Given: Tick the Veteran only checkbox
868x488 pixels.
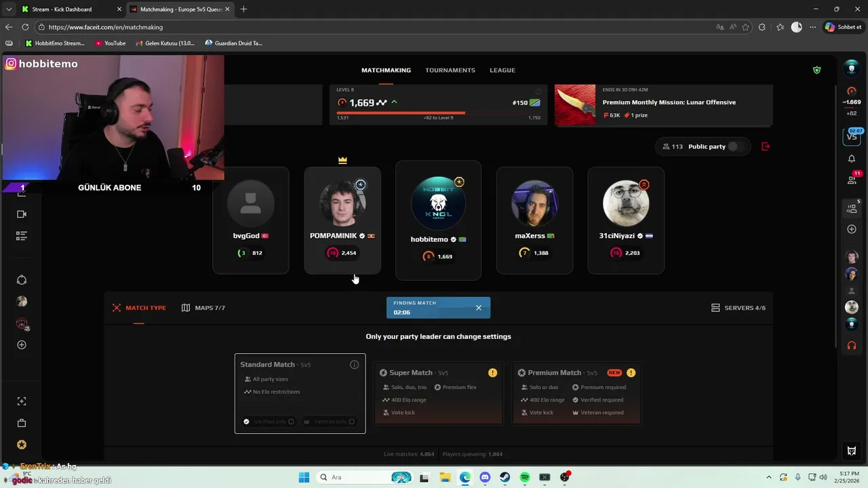Looking at the screenshot, I should (351, 422).
